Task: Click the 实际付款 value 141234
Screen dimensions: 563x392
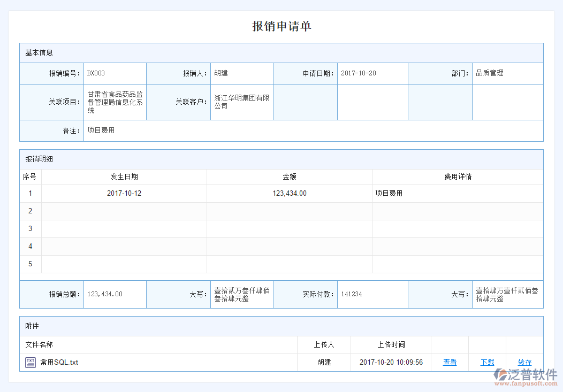Action: point(352,294)
